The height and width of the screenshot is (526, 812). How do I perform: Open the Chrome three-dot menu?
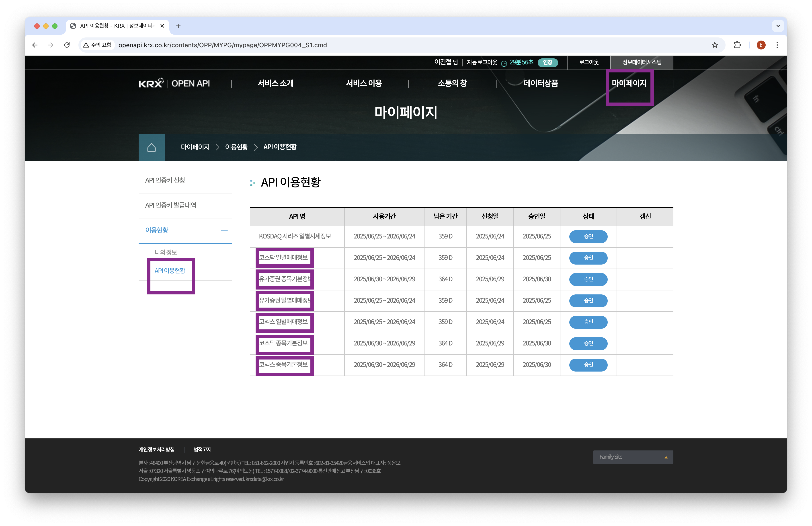tap(777, 45)
